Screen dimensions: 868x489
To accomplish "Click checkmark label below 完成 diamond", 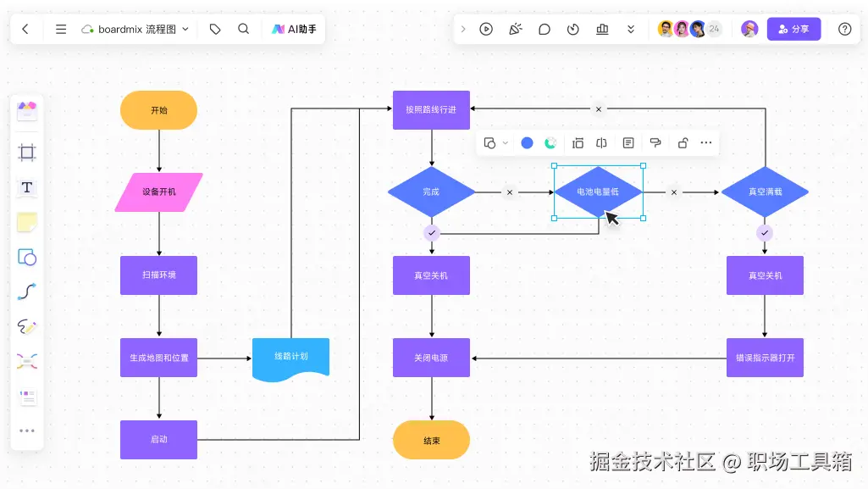I will point(432,233).
